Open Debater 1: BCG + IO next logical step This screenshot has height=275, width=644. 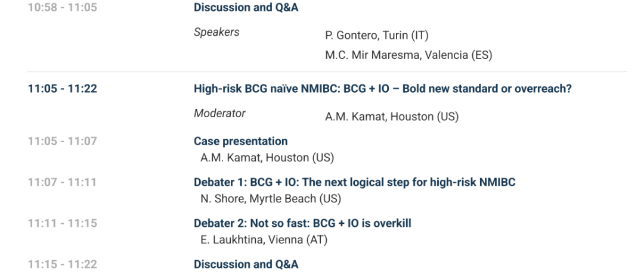point(354,182)
